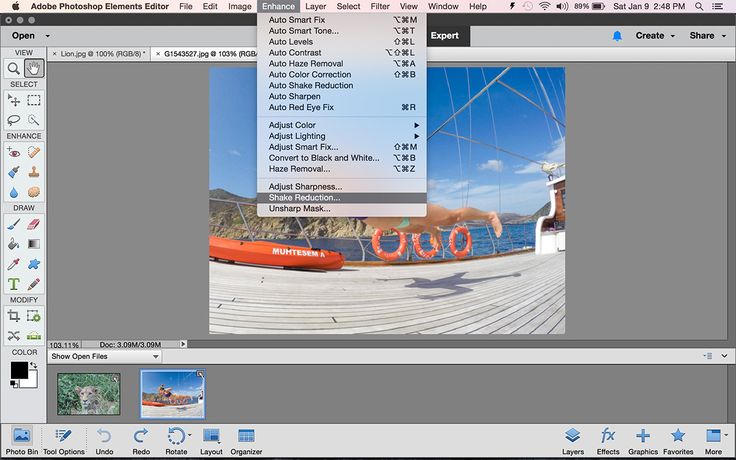
Task: Select the Lion photo thumbnail in bin
Action: (88, 394)
